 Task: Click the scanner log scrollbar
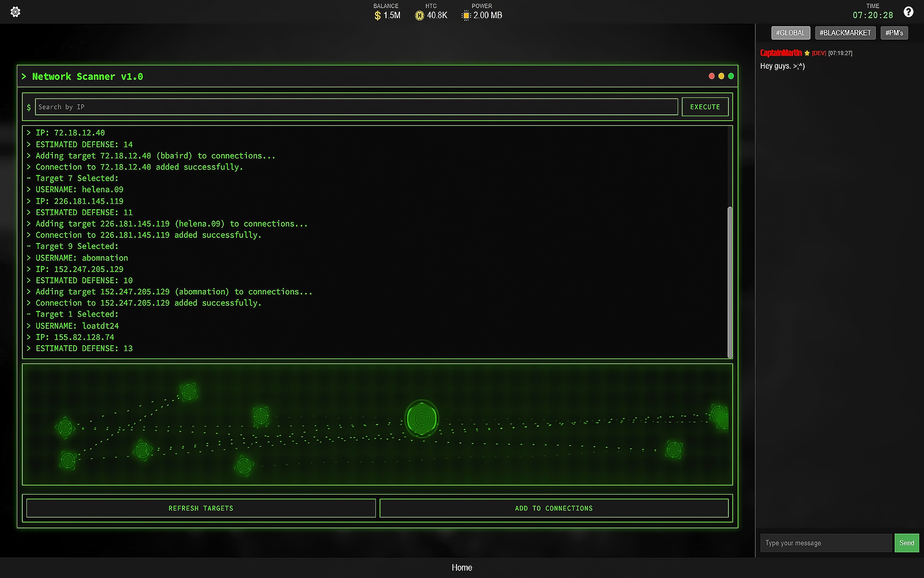click(x=730, y=281)
